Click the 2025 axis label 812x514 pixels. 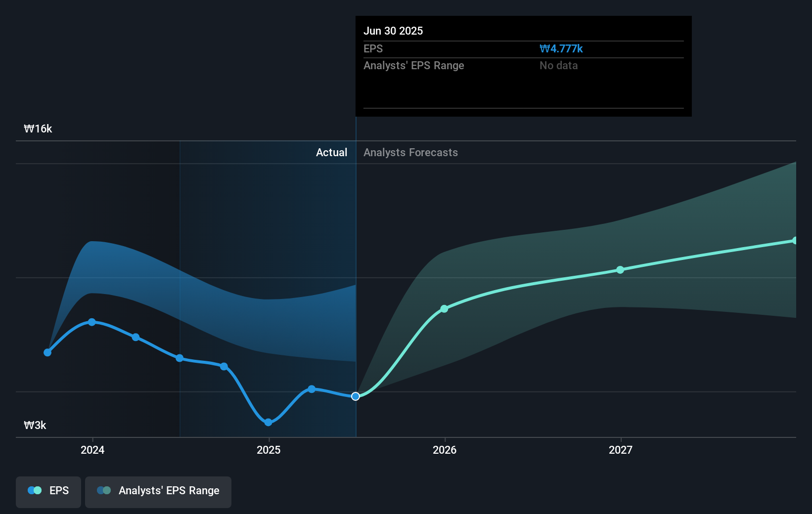coord(269,450)
